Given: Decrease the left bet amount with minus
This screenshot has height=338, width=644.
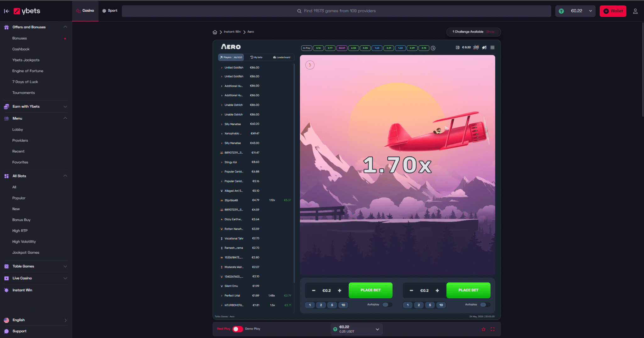Looking at the screenshot, I should point(314,290).
